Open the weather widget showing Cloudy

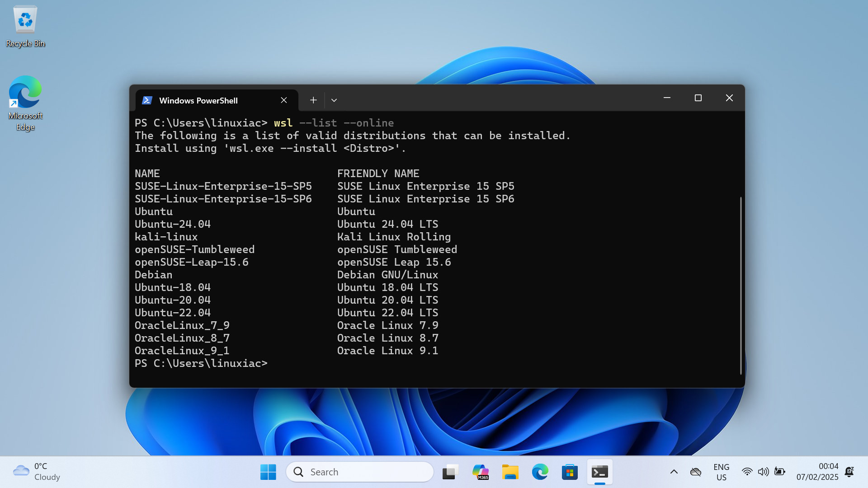coord(37,472)
